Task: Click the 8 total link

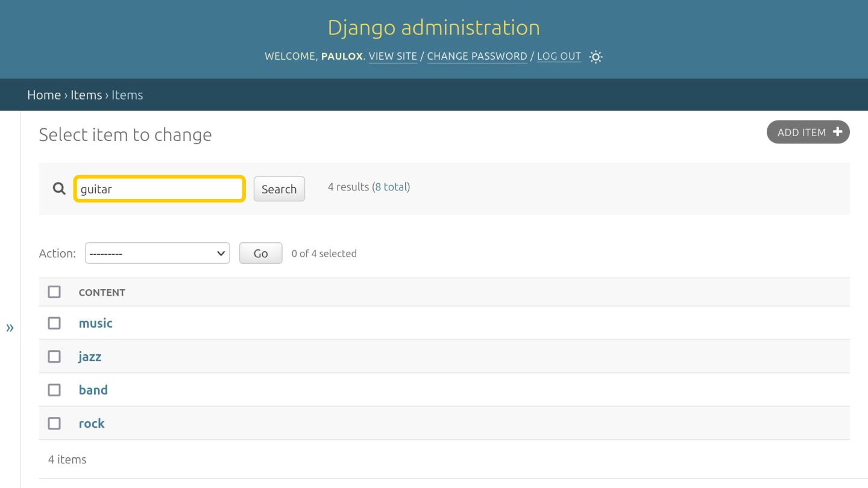Action: [391, 187]
